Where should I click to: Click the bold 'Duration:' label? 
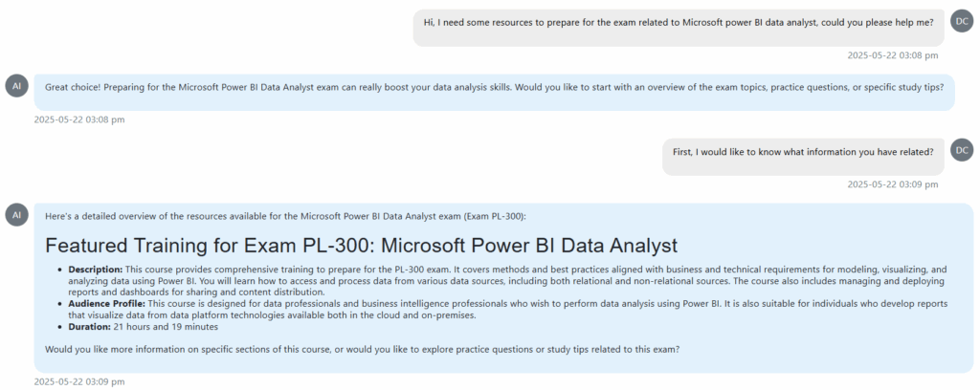click(x=90, y=326)
